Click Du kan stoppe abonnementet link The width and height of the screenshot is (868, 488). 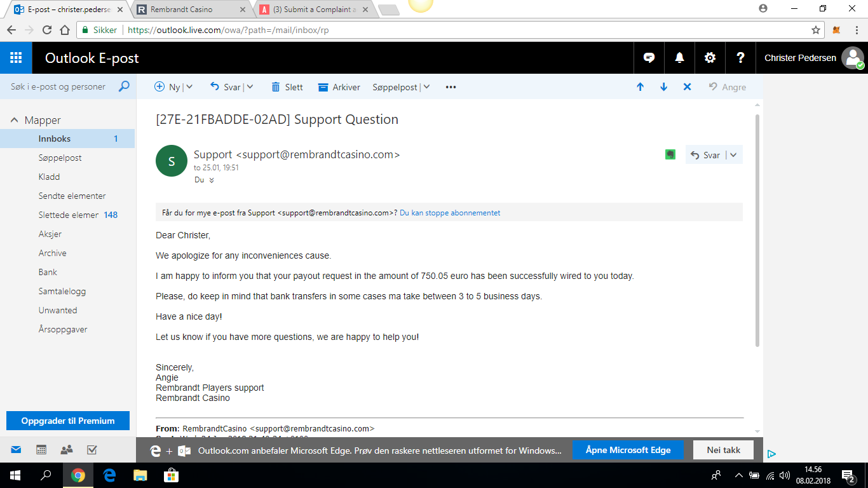click(x=450, y=213)
